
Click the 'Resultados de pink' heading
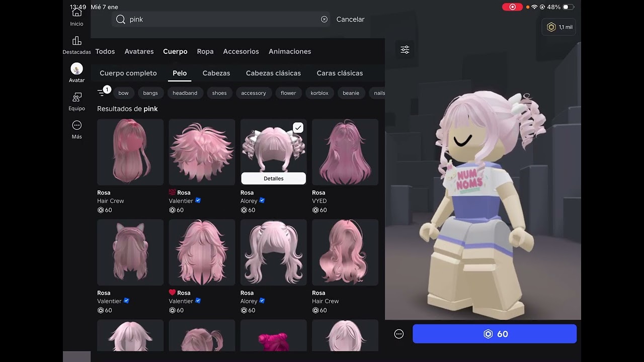127,109
